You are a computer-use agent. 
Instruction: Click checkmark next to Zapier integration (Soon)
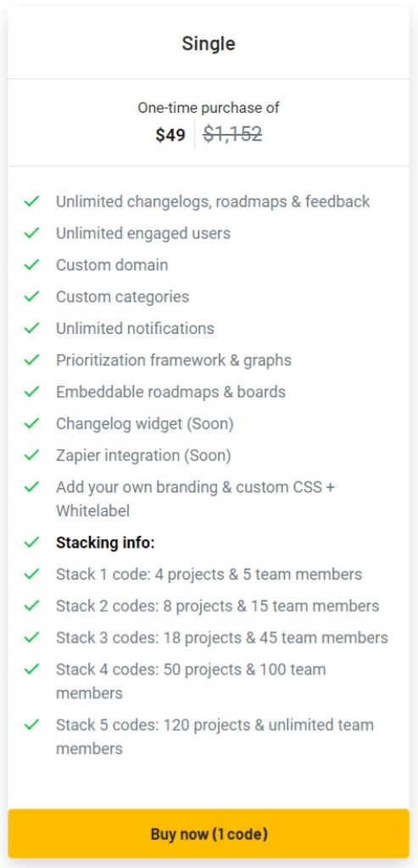click(31, 455)
